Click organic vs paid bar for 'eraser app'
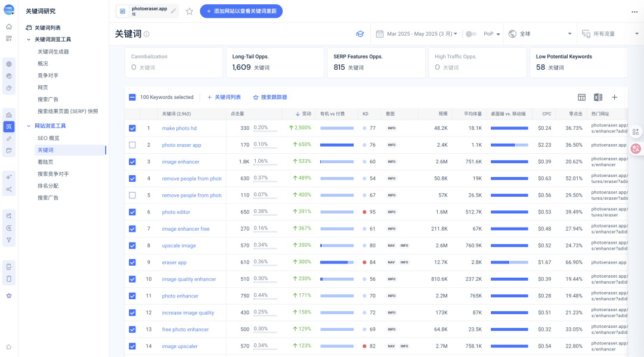The image size is (644, 357). click(337, 262)
